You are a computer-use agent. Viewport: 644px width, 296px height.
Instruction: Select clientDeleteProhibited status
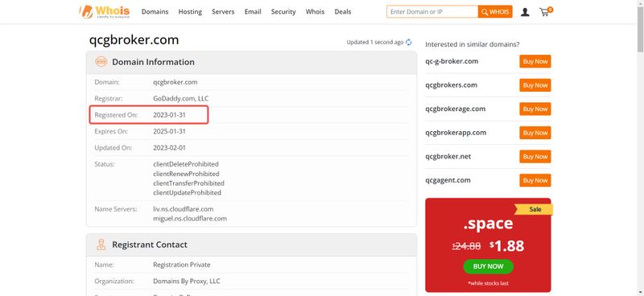tap(186, 164)
